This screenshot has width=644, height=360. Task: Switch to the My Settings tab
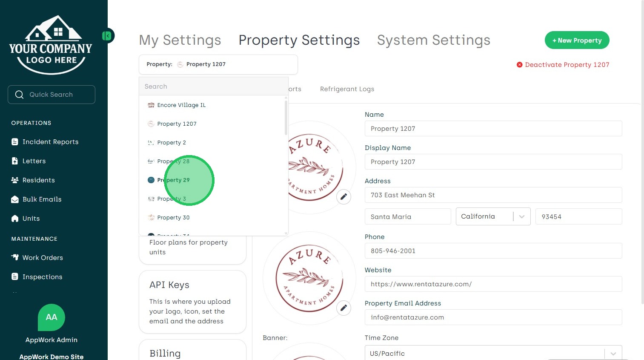point(180,40)
